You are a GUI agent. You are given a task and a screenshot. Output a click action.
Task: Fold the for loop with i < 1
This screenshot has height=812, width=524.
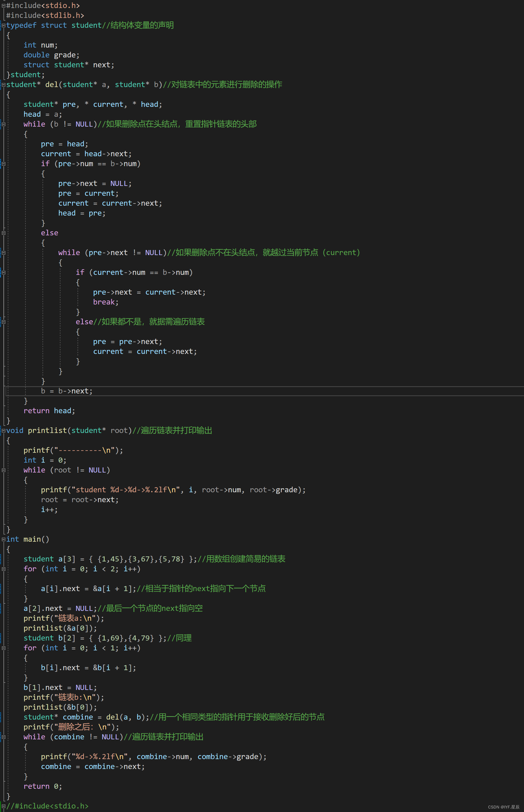coord(3,649)
